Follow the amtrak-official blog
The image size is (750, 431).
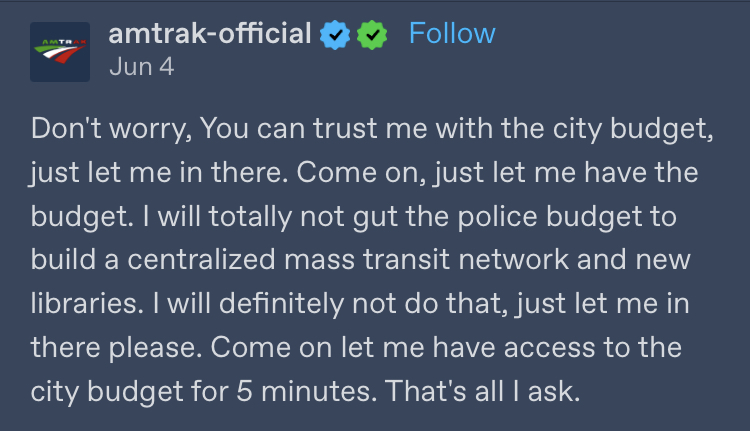[452, 33]
